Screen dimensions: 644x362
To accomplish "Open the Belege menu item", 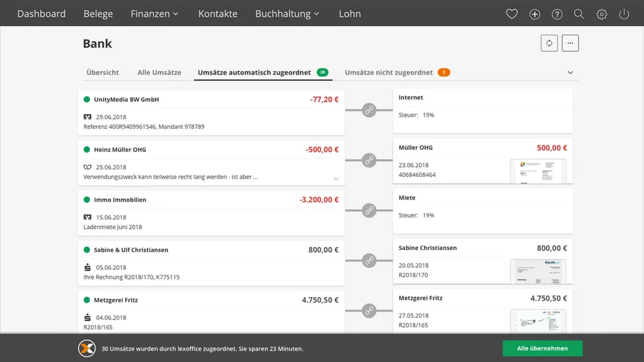I will point(98,14).
